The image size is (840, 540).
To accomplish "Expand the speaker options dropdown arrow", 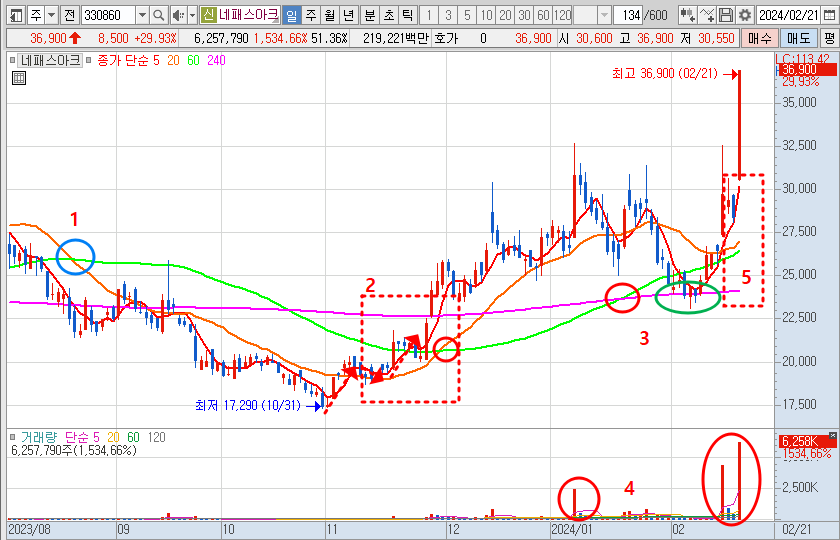I will [x=192, y=15].
